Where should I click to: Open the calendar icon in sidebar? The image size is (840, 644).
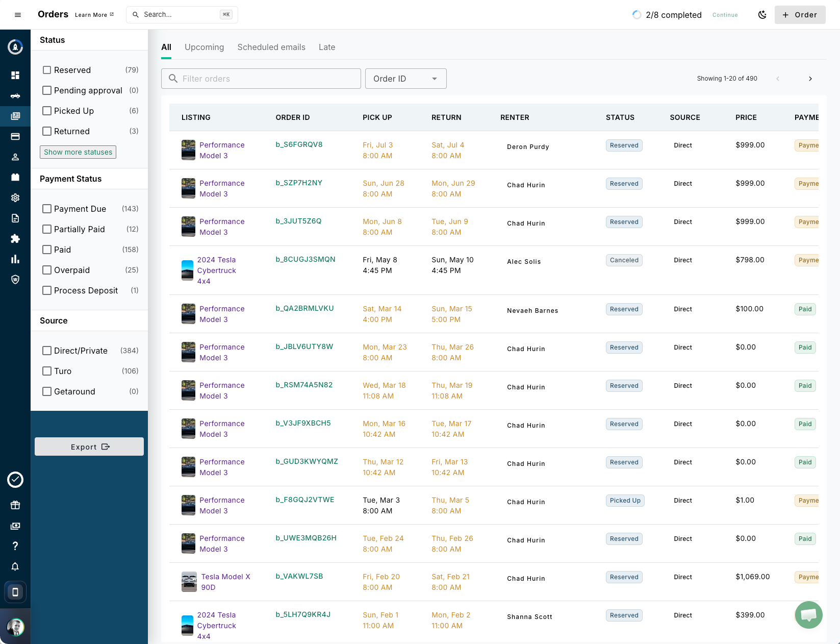(15, 177)
